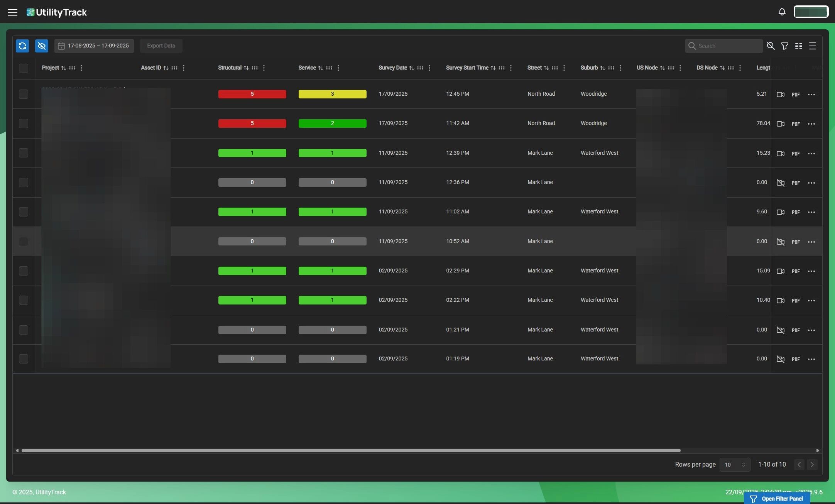Open row density menu icon in toolbar
This screenshot has width=835, height=504.
click(812, 46)
